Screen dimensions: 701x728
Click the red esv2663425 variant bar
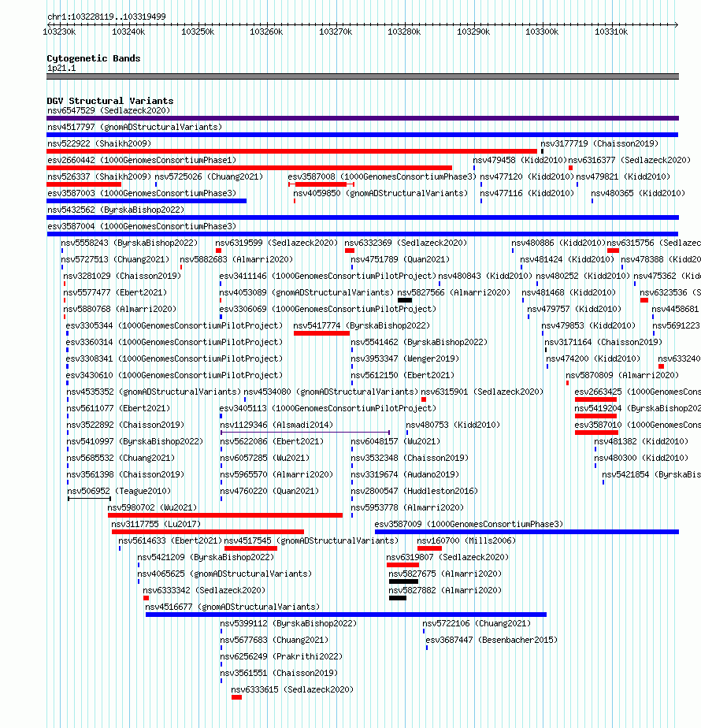[595, 399]
